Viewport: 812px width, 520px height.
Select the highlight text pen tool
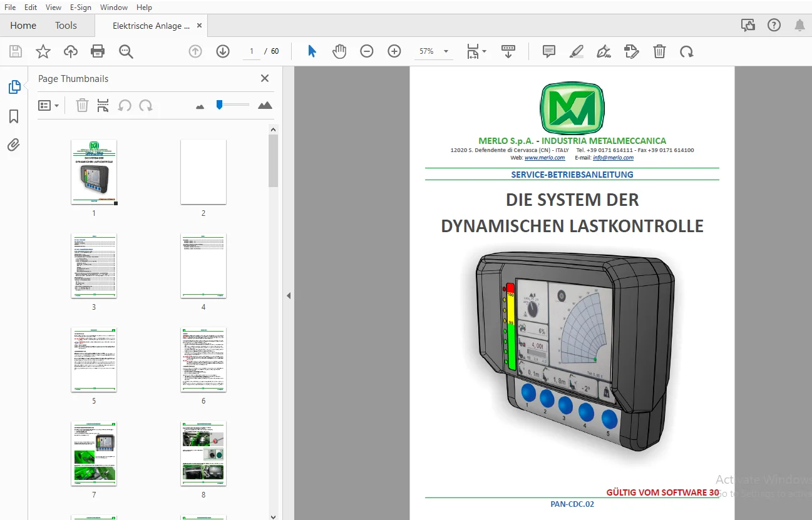[577, 51]
